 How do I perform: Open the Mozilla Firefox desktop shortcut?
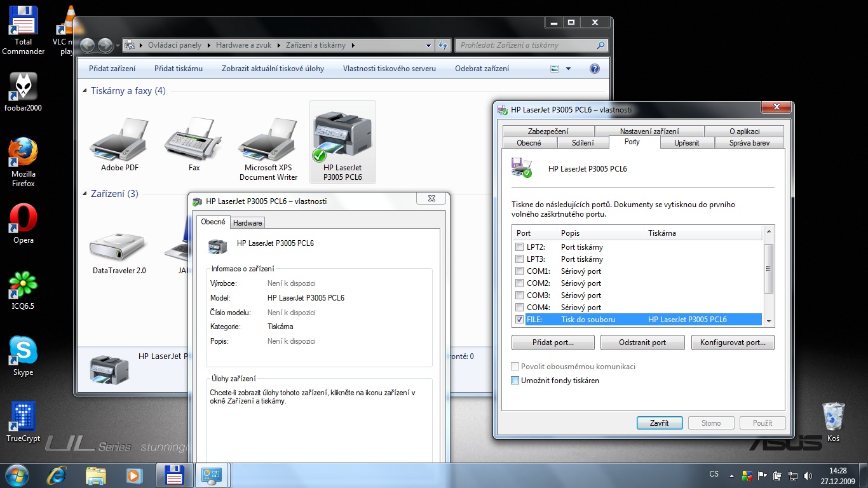(x=24, y=162)
